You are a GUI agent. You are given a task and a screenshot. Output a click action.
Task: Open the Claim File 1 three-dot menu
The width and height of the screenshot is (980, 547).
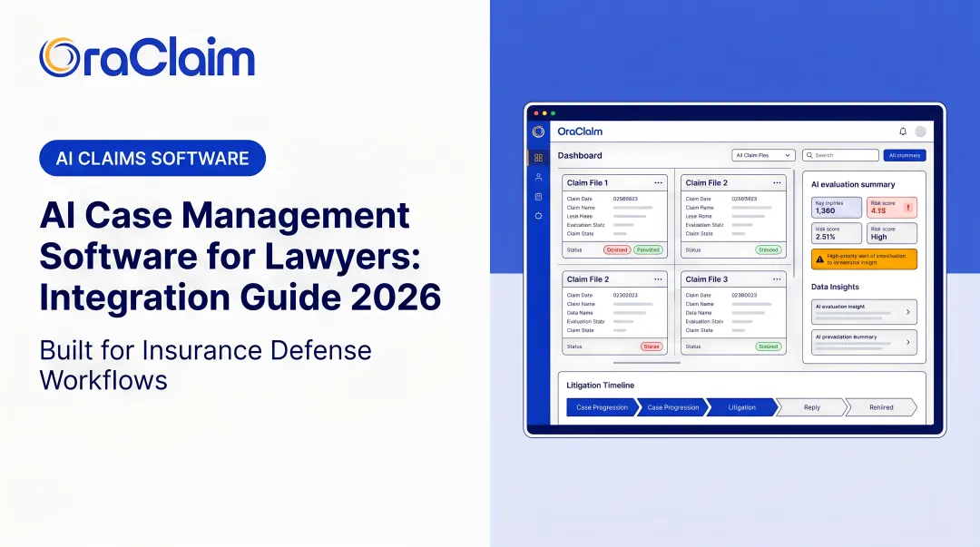tap(658, 182)
